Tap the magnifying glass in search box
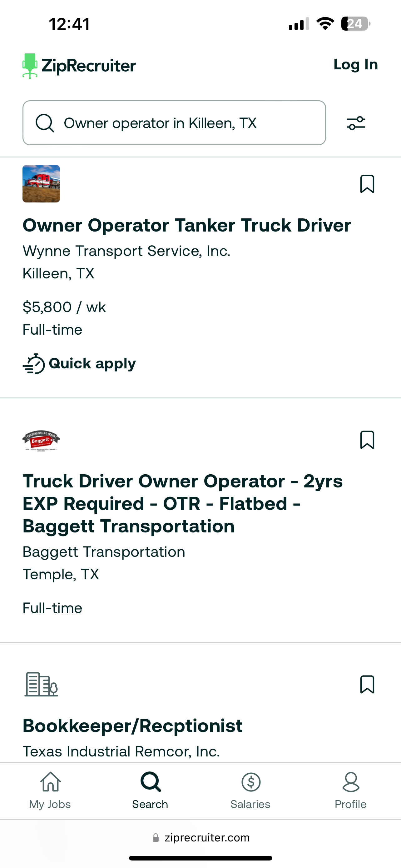 [x=45, y=123]
